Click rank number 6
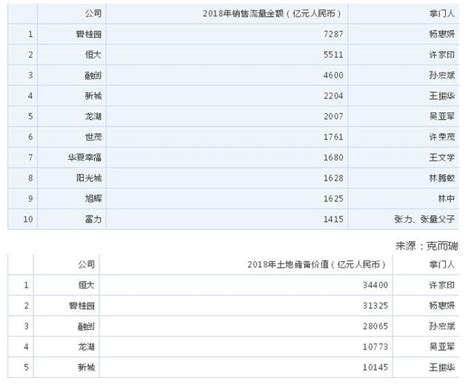Viewport: 474px width, 384px height. 30,137
